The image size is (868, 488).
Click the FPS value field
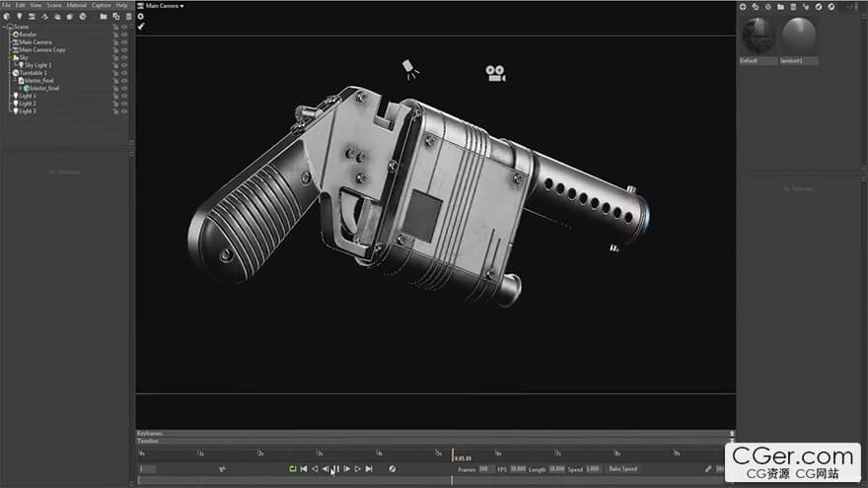[x=518, y=469]
